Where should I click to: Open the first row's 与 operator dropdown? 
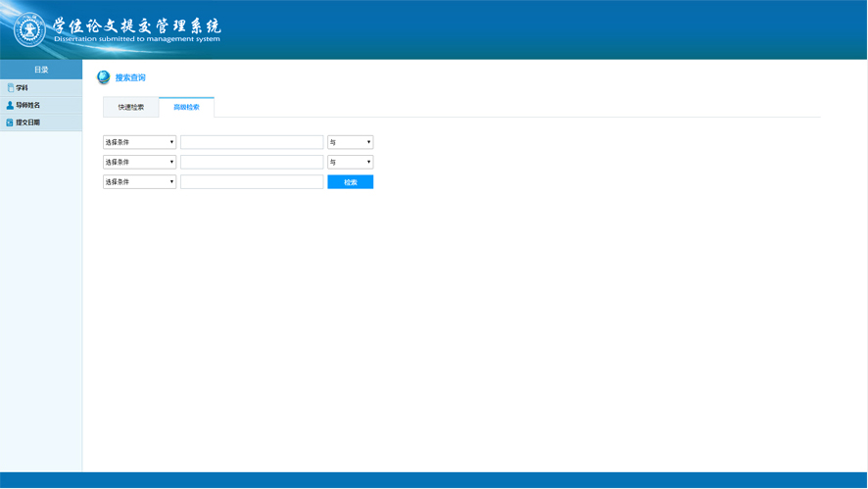[350, 142]
